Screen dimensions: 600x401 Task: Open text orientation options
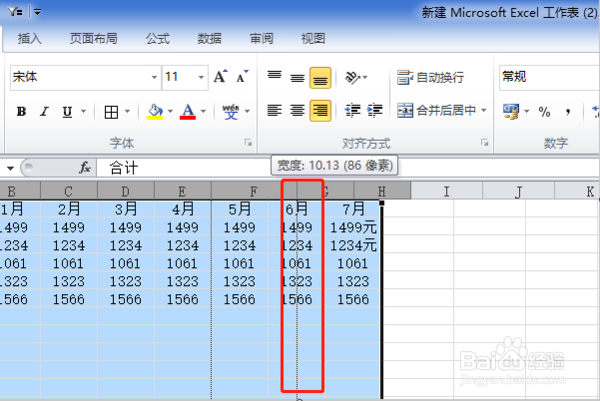(356, 77)
